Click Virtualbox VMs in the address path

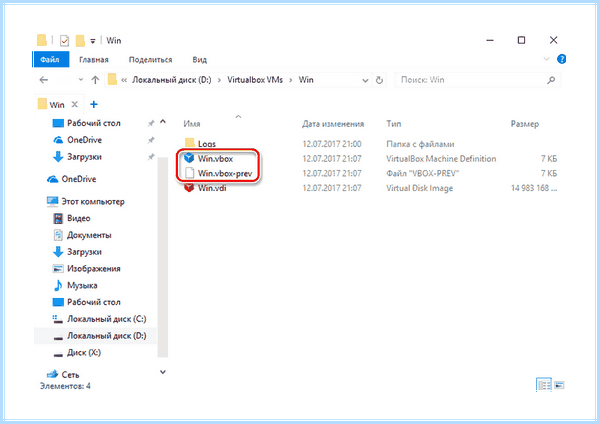pyautogui.click(x=255, y=80)
